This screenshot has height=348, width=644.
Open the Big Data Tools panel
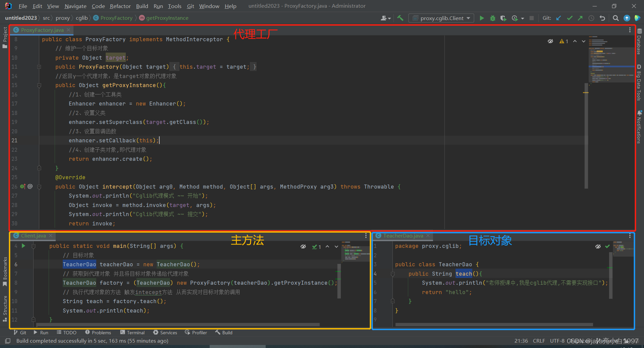coord(639,82)
